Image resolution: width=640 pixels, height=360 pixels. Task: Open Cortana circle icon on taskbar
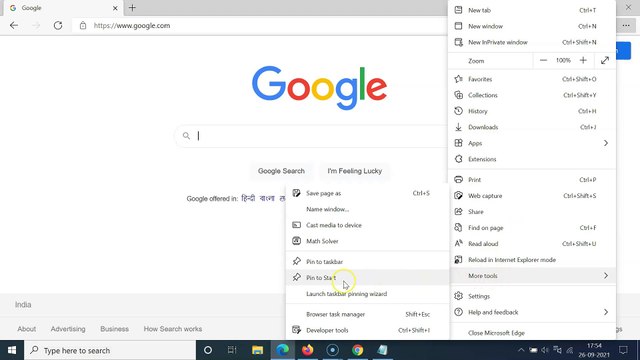(x=208, y=350)
